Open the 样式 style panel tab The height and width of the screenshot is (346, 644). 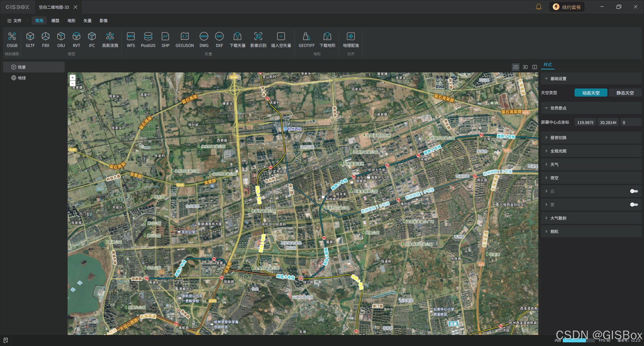pos(548,65)
